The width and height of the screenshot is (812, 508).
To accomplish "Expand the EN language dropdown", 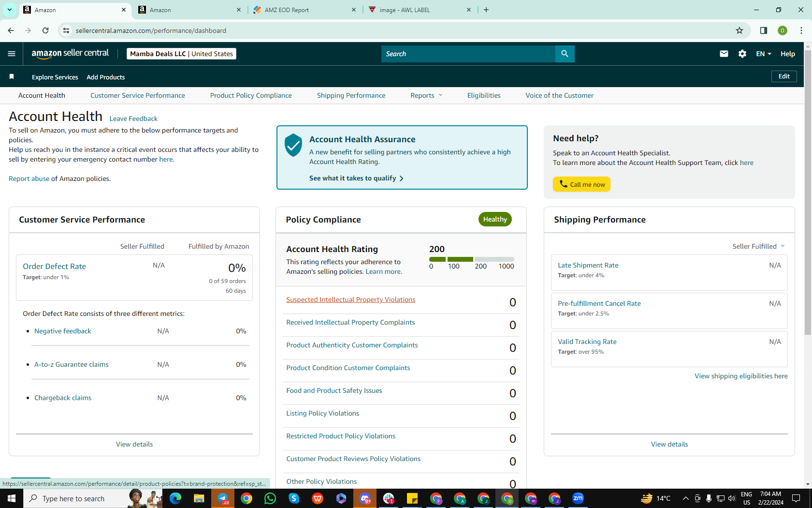I will (x=764, y=54).
